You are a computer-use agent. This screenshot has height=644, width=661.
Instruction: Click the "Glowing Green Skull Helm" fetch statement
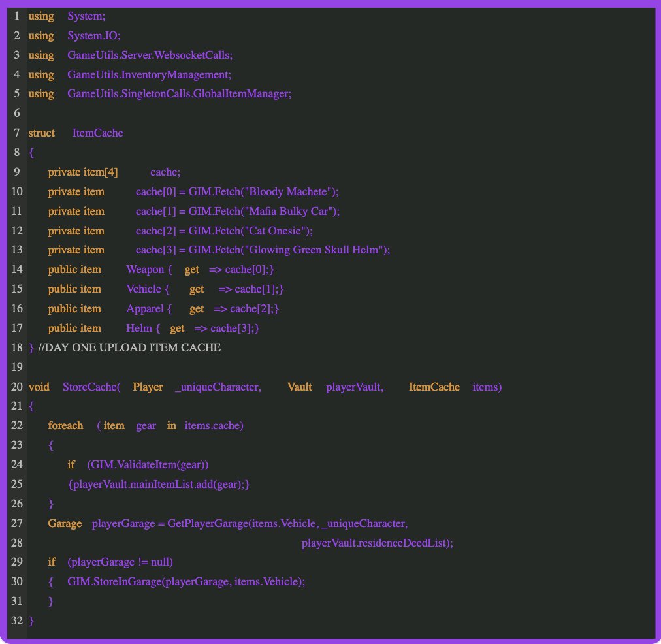coord(263,250)
